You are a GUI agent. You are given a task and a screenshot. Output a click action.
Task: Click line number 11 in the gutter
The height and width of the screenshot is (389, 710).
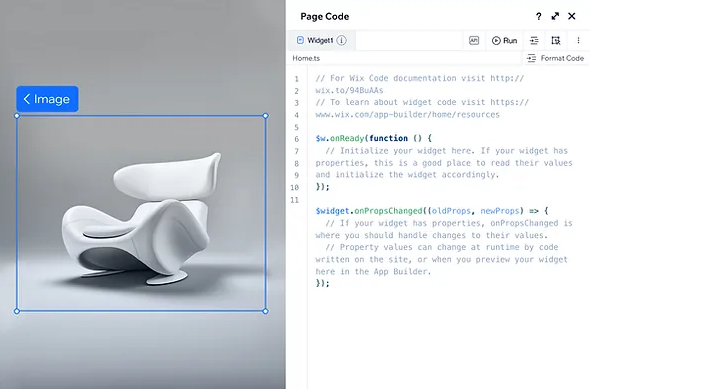295,200
